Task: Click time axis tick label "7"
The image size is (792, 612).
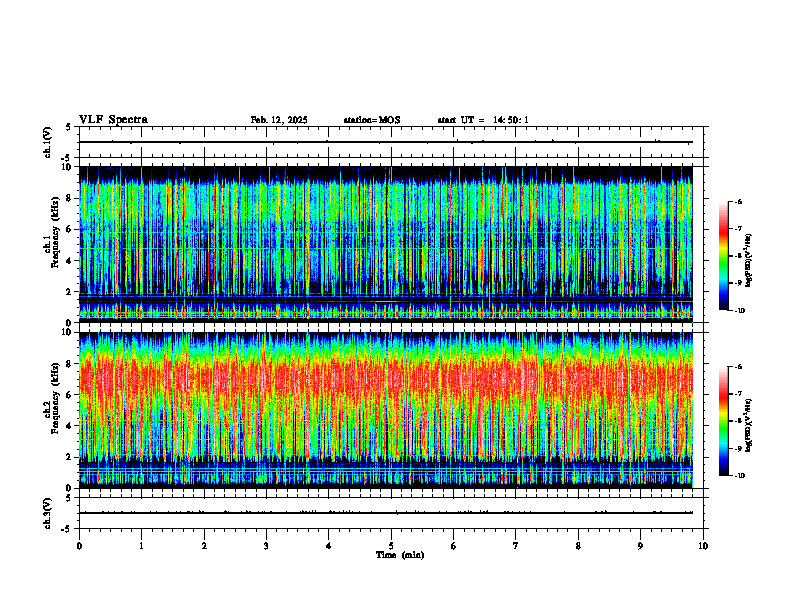Action: (x=516, y=546)
